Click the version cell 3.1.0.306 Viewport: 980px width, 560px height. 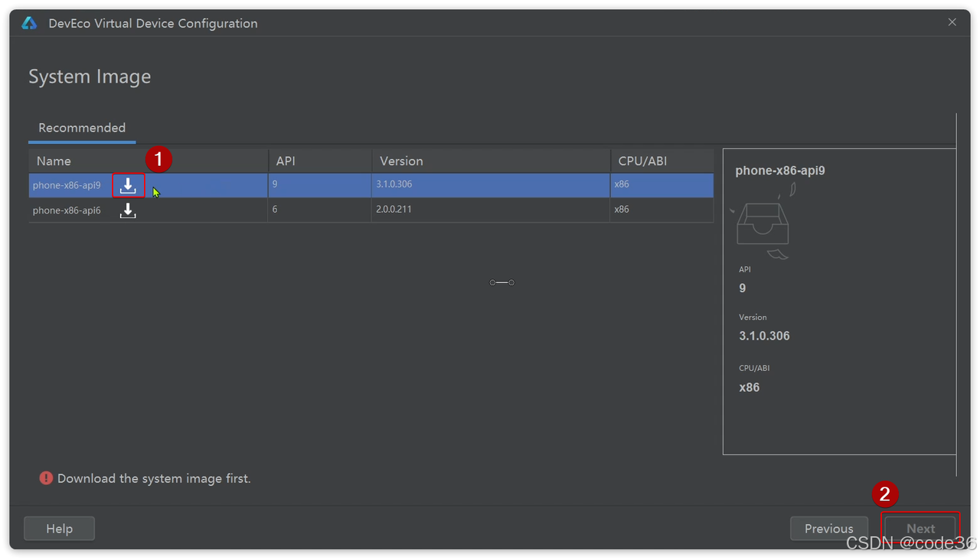pos(394,184)
